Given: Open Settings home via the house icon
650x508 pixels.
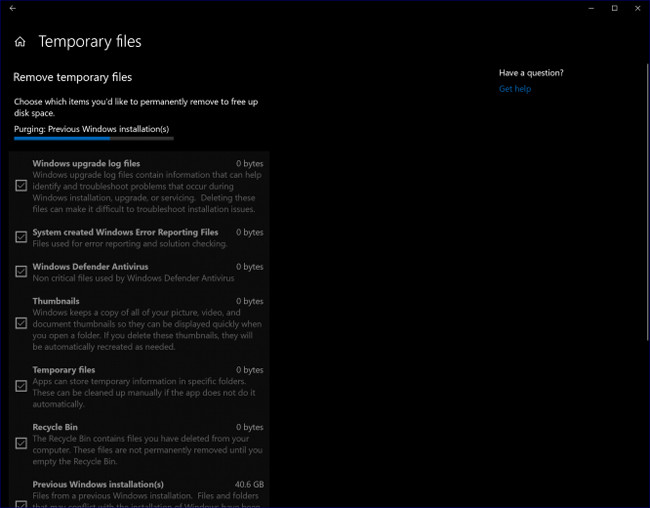Looking at the screenshot, I should (x=20, y=42).
